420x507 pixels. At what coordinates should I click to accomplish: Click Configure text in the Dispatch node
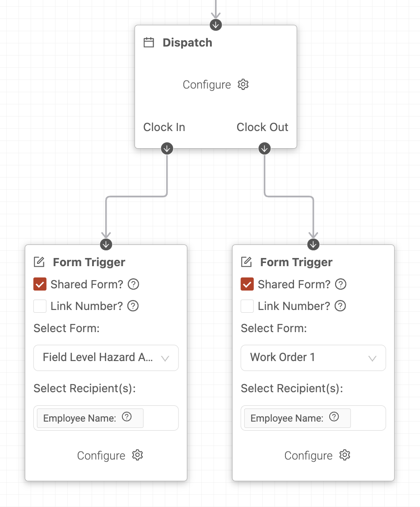(207, 84)
